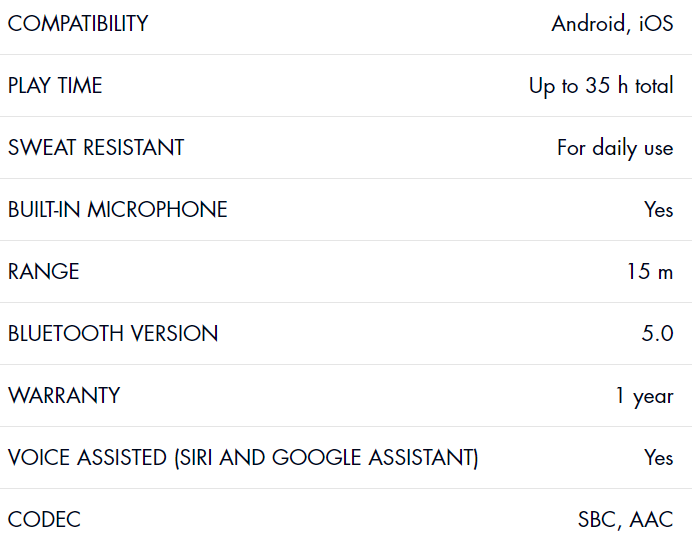Select the 15 m range value
The height and width of the screenshot is (551, 692).
pos(650,271)
